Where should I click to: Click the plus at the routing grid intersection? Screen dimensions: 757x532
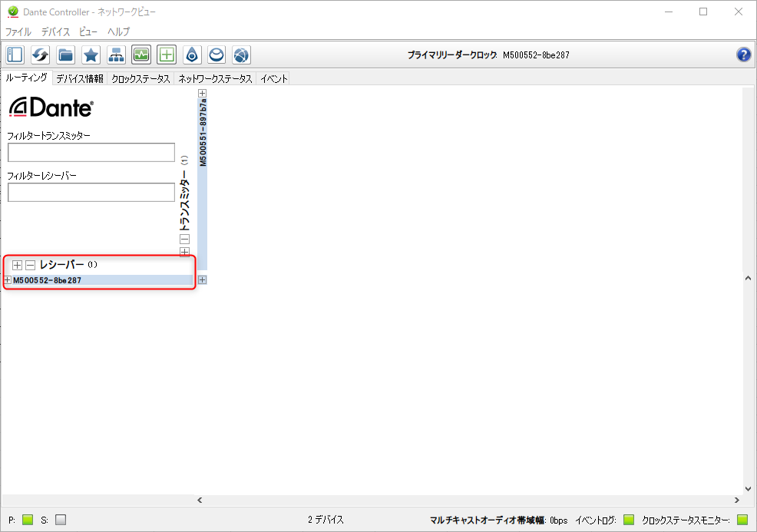[202, 280]
